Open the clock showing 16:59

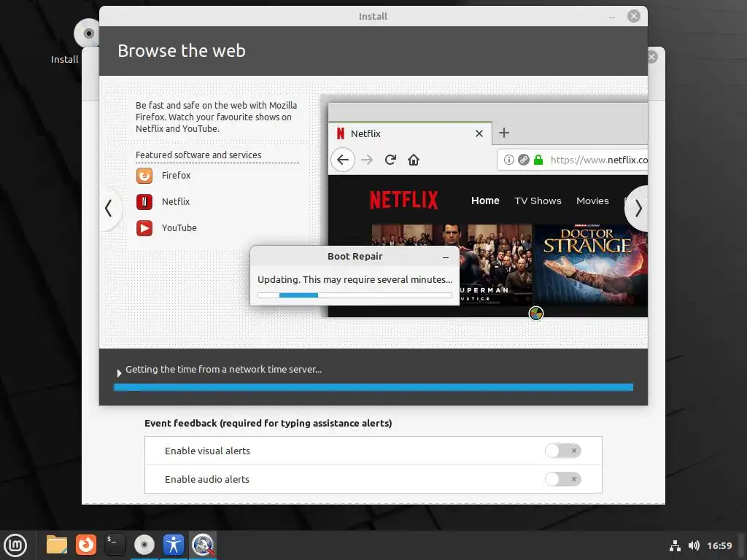pyautogui.click(x=719, y=545)
